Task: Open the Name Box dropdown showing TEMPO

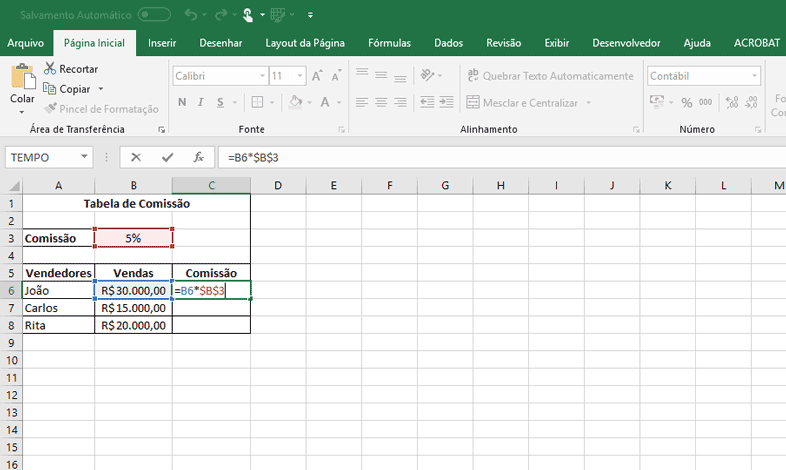Action: [x=86, y=157]
